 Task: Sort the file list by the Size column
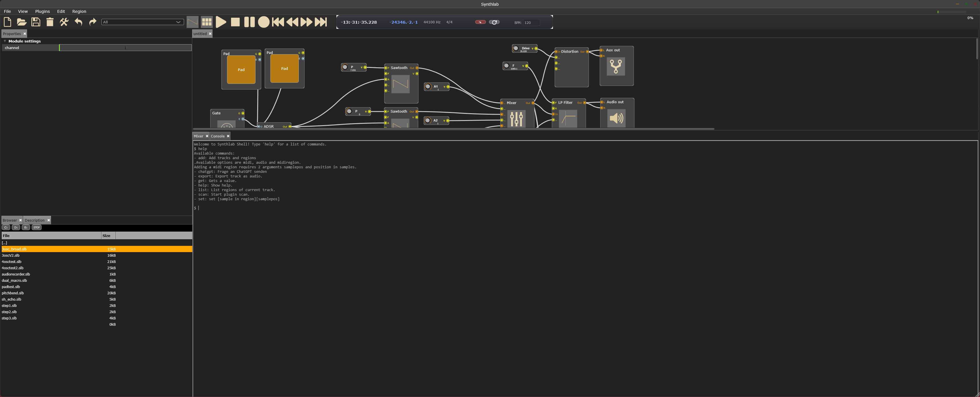point(108,236)
